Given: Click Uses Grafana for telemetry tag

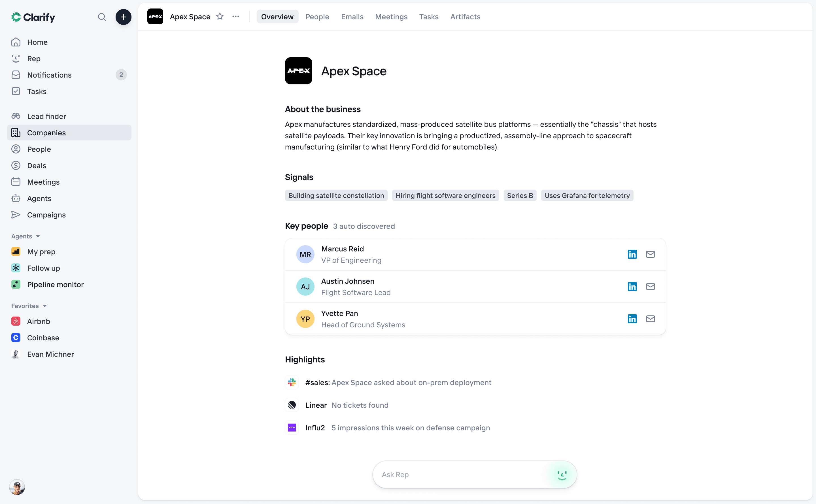Looking at the screenshot, I should pyautogui.click(x=587, y=195).
